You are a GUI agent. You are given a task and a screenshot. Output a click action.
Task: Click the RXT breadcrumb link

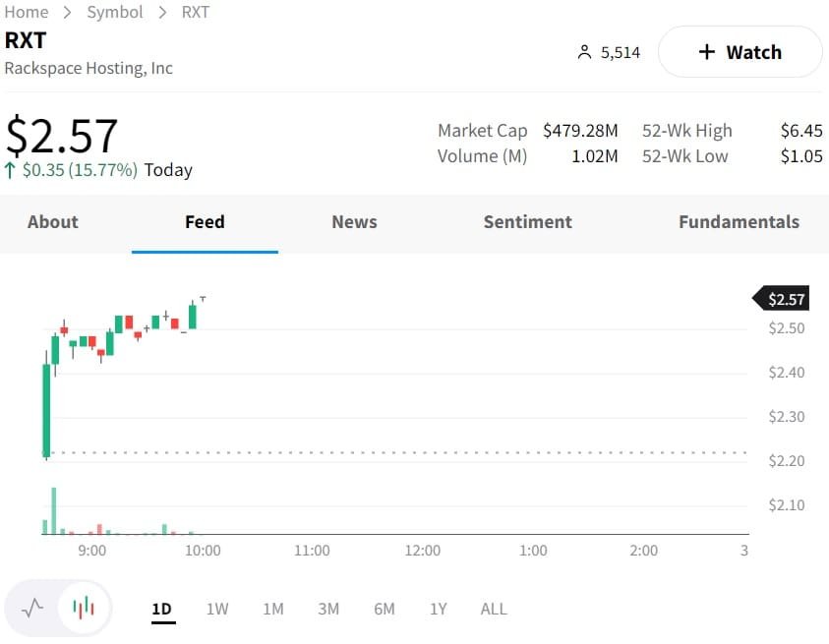point(195,12)
